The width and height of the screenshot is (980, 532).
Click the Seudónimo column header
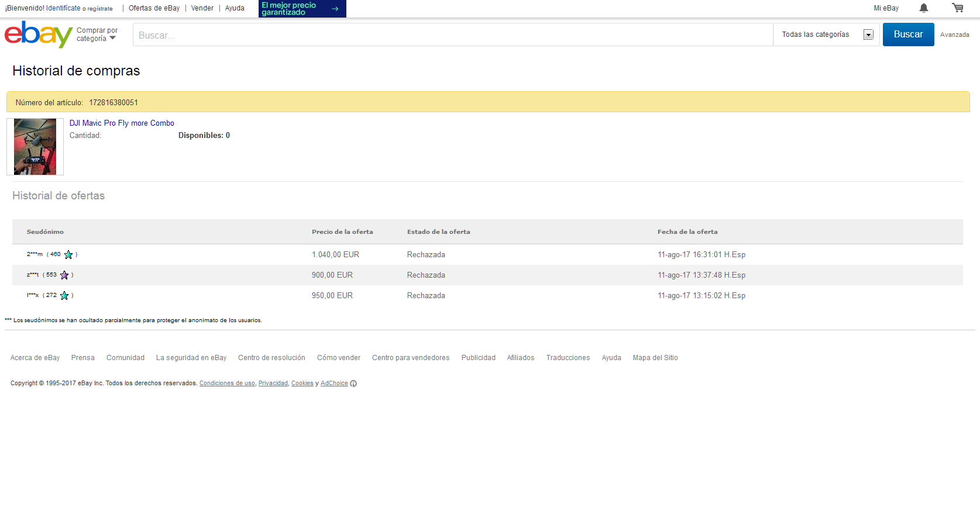pyautogui.click(x=45, y=232)
